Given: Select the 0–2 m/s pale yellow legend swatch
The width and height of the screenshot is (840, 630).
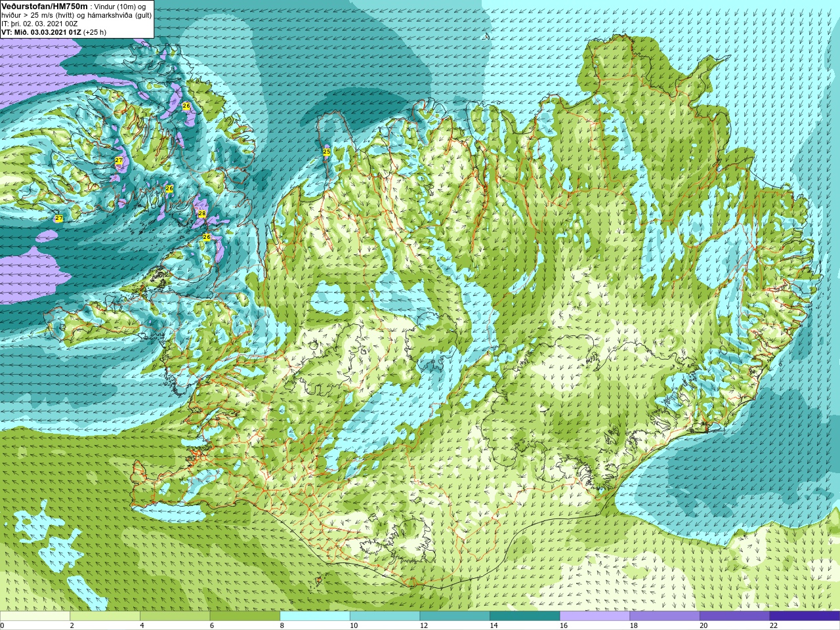Looking at the screenshot, I should tap(35, 616).
